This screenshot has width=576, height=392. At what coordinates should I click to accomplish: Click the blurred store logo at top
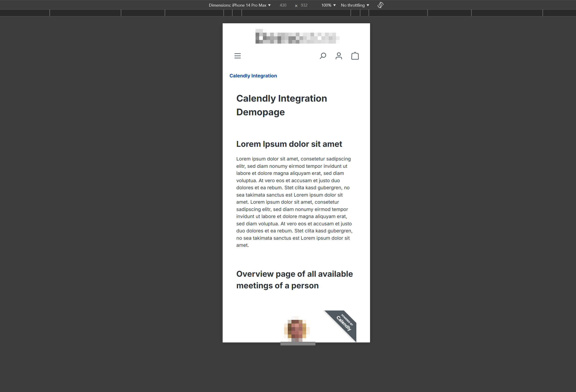(x=297, y=36)
